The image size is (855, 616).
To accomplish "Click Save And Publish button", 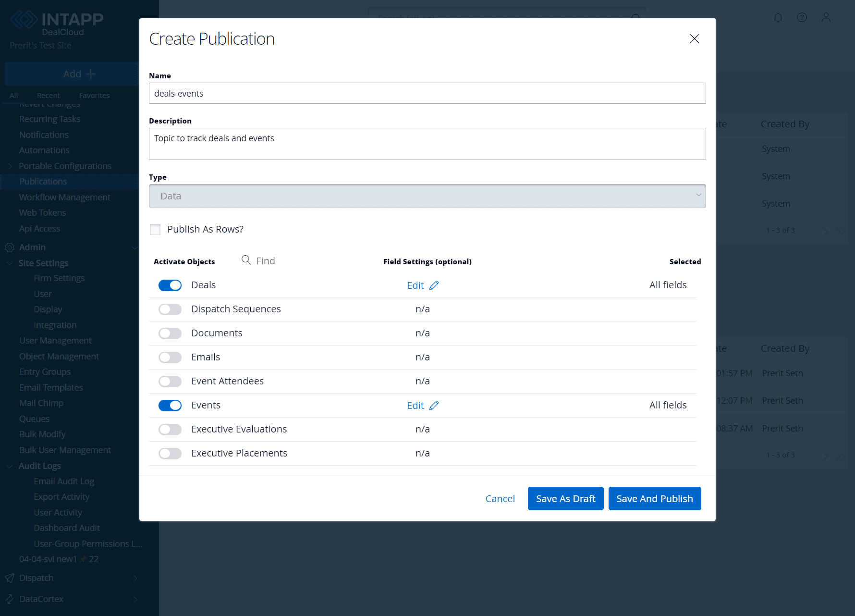I will [x=654, y=499].
